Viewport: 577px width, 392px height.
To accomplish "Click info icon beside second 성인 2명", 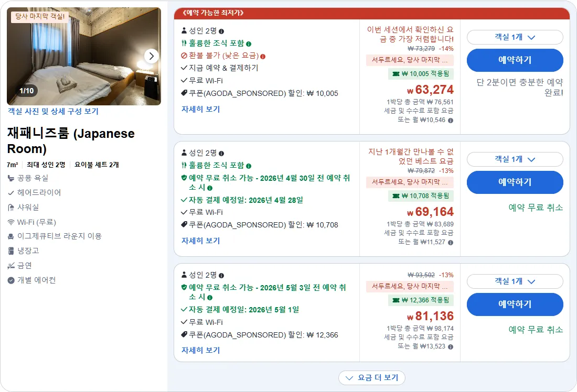I will [x=221, y=154].
